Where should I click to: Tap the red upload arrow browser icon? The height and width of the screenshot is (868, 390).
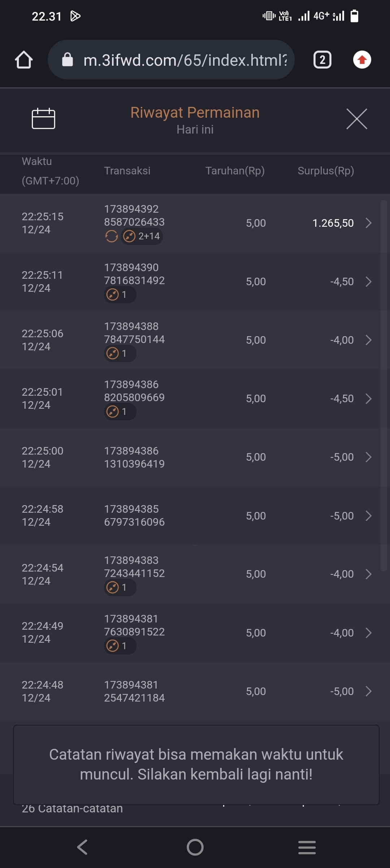362,60
